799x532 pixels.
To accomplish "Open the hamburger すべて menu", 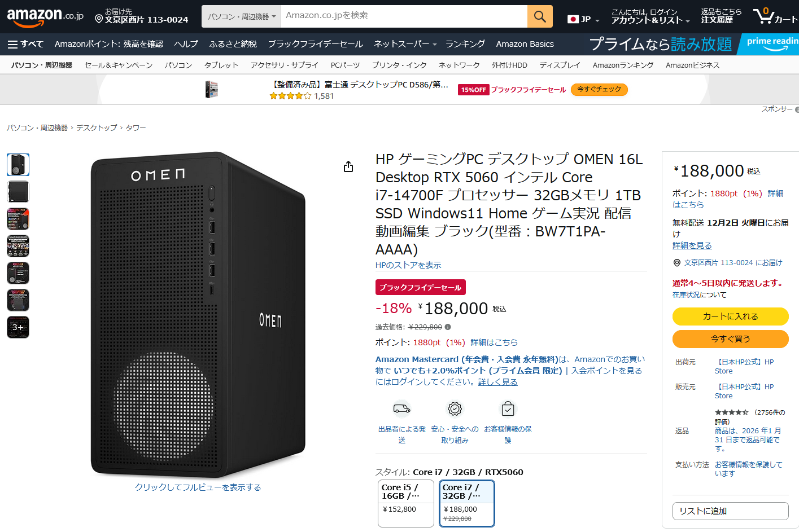I will (x=25, y=44).
